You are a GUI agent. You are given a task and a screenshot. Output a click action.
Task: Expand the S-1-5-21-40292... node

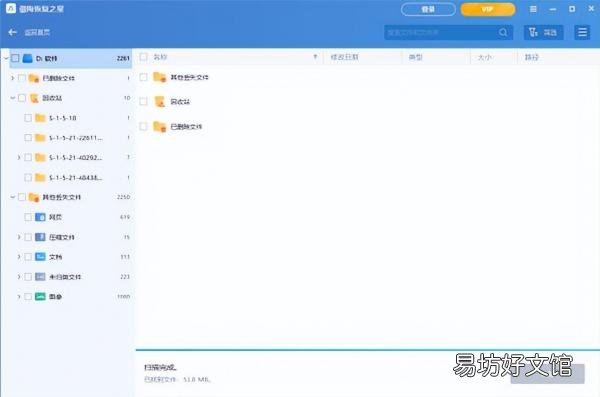[x=19, y=157]
